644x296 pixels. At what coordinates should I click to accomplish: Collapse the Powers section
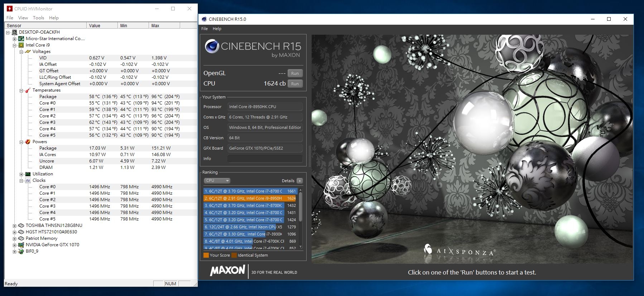click(21, 142)
